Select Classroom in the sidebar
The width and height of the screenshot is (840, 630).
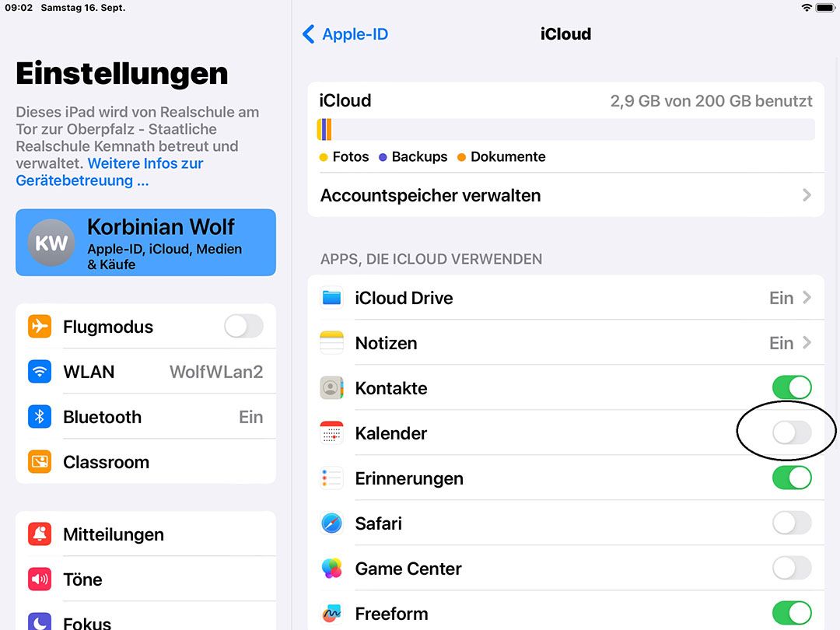point(145,461)
